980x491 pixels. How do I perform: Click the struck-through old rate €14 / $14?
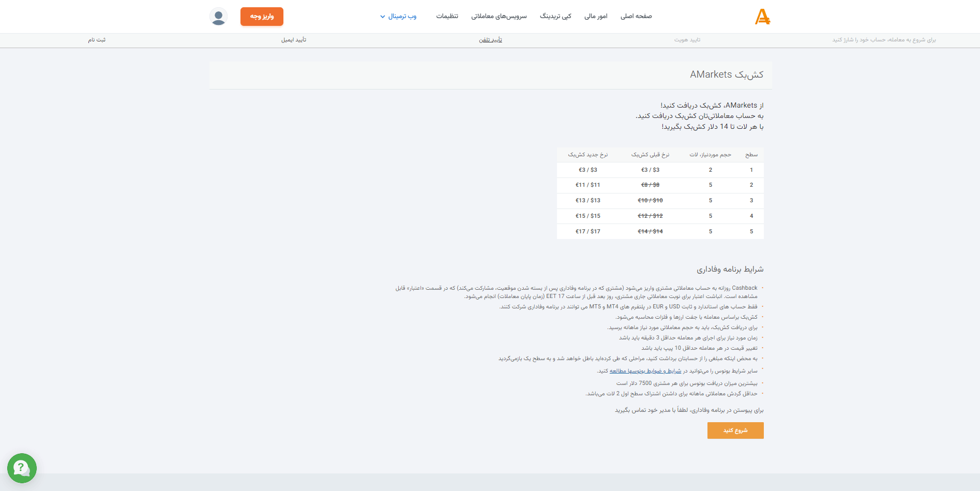[650, 231]
